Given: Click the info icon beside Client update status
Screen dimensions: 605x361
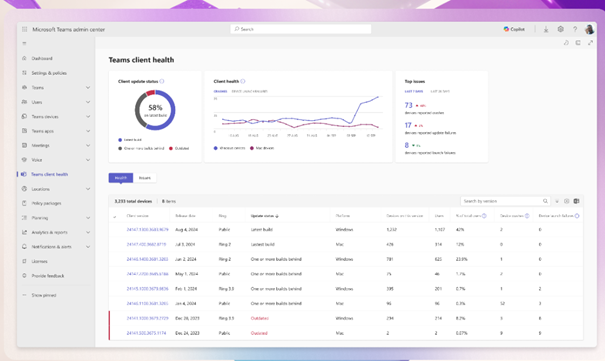Looking at the screenshot, I should tap(162, 81).
